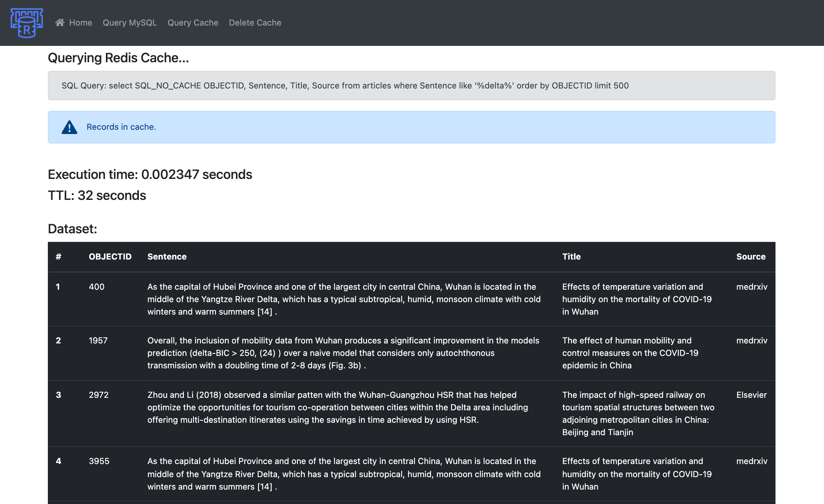Click the Title column header
Image resolution: width=824 pixels, height=504 pixels.
pyautogui.click(x=571, y=257)
